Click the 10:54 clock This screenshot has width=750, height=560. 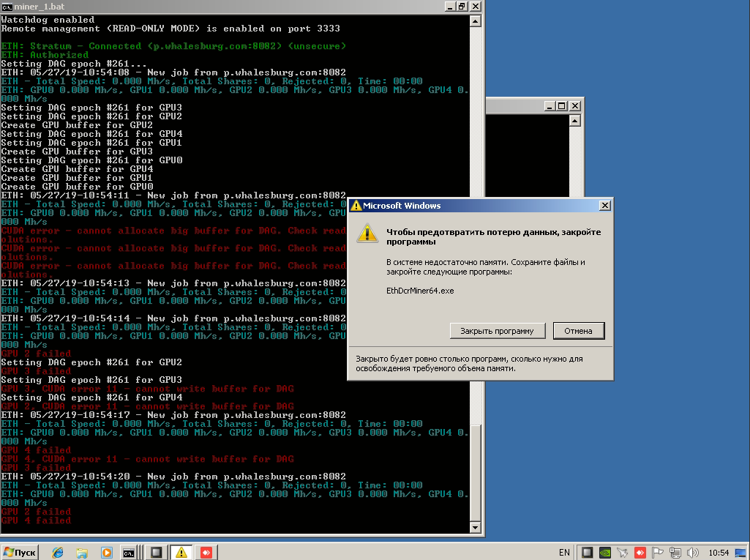719,553
